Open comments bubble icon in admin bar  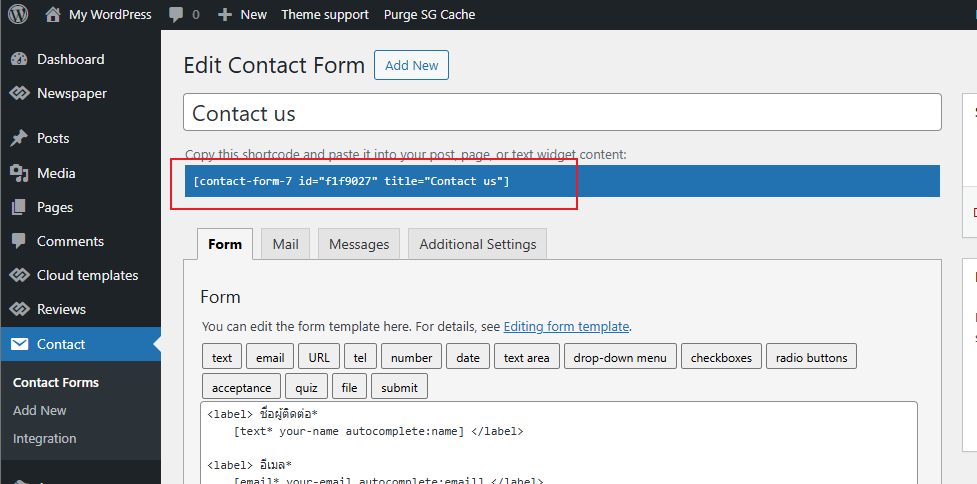click(176, 14)
